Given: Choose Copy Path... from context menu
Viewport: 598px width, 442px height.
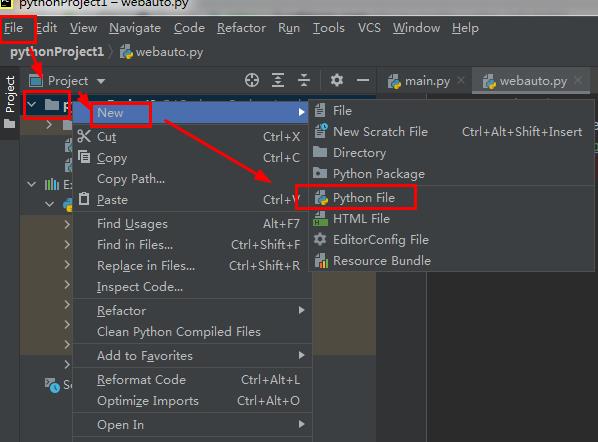Looking at the screenshot, I should 191,178.
